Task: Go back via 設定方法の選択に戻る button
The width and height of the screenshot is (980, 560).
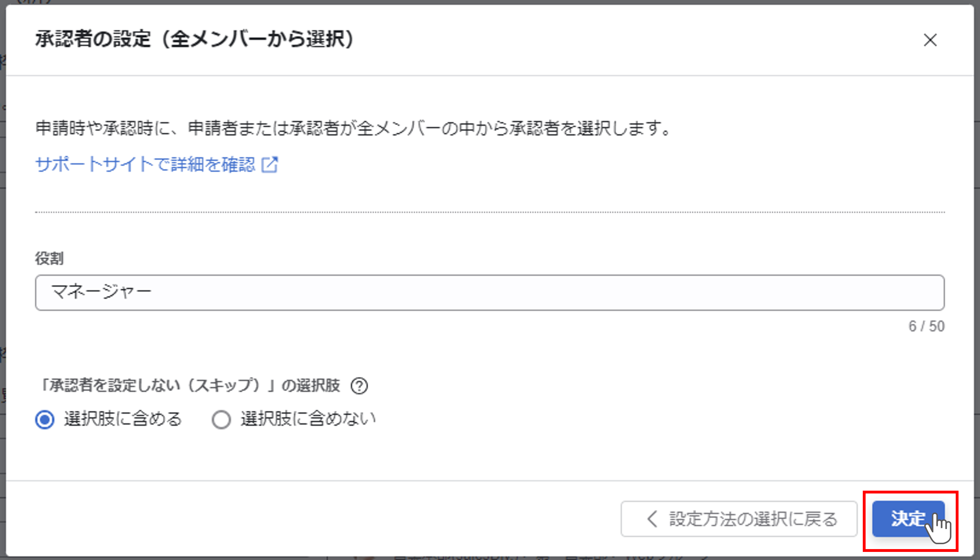Action: tap(739, 519)
